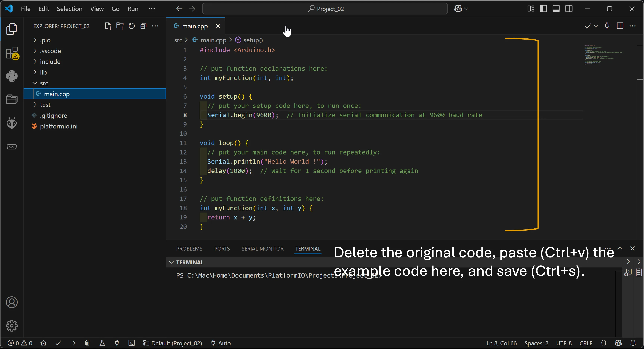Open the serial keyboard icon in activity bar
644x349 pixels.
point(12,147)
